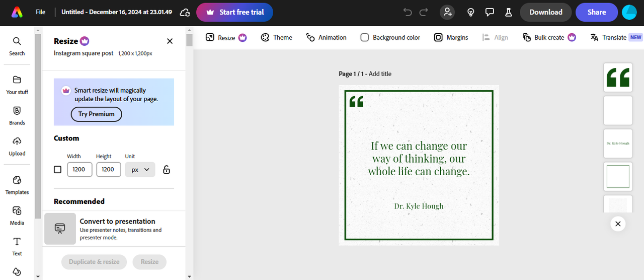Screen dimensions: 644x280
Task: Invite collaborators with the add-person icon
Action: (x=447, y=12)
